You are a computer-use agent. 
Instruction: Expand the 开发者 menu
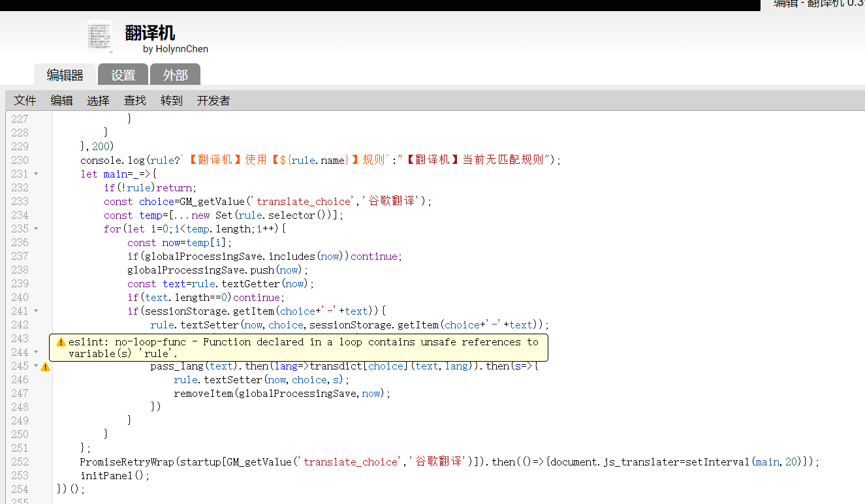click(213, 101)
